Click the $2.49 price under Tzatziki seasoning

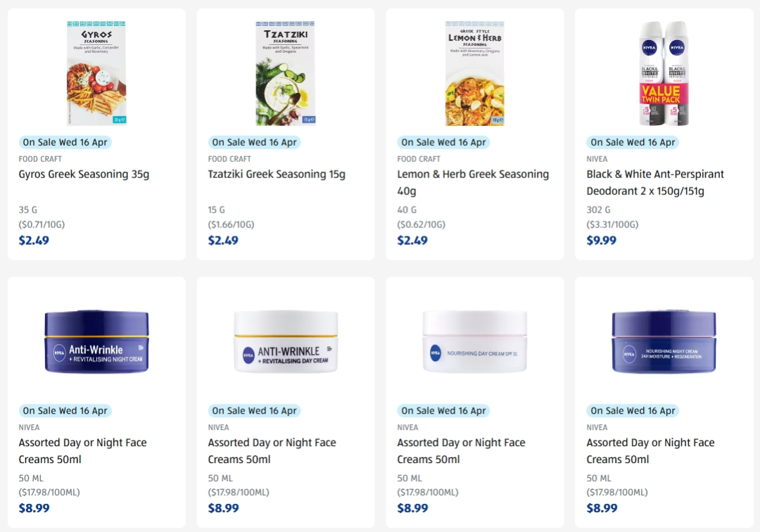[223, 241]
